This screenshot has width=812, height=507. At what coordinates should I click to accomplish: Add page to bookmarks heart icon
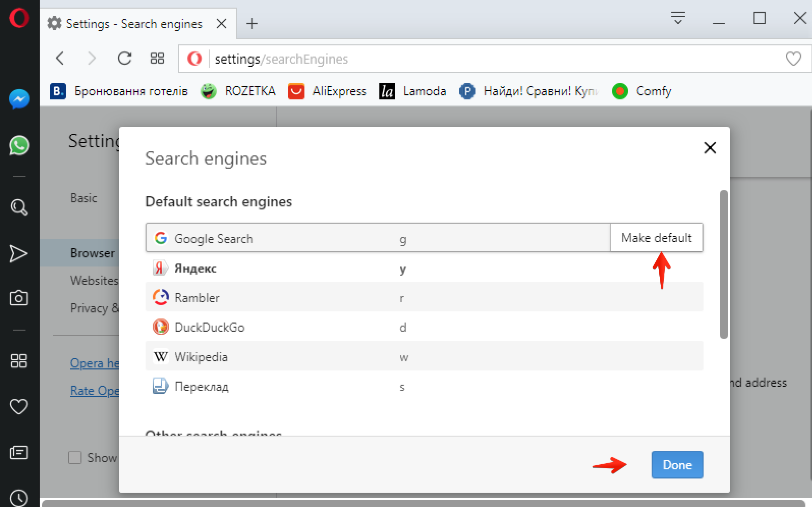tap(793, 59)
